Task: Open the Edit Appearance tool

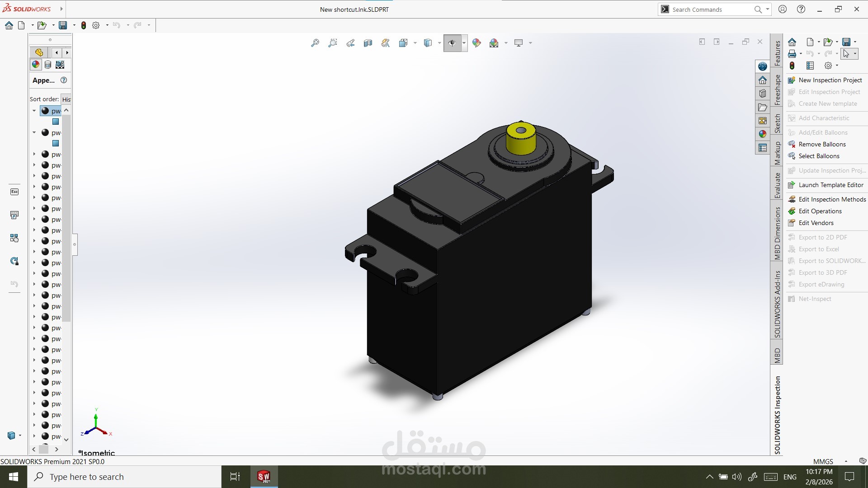Action: 476,42
